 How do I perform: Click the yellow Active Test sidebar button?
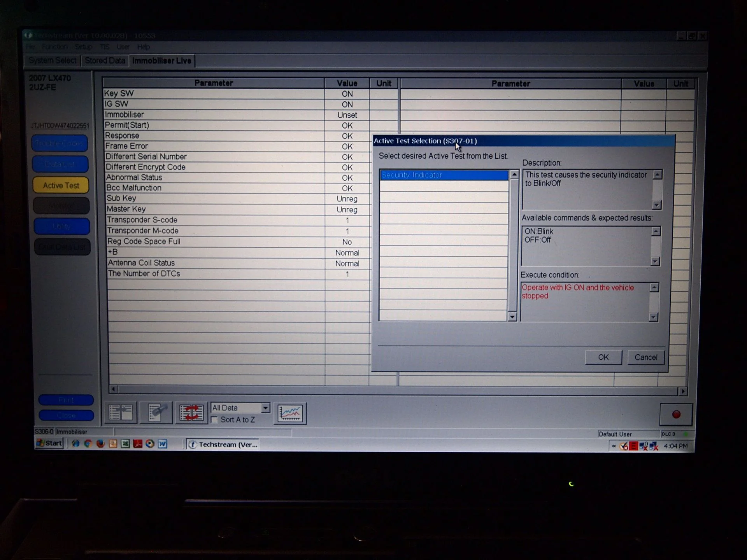click(61, 185)
